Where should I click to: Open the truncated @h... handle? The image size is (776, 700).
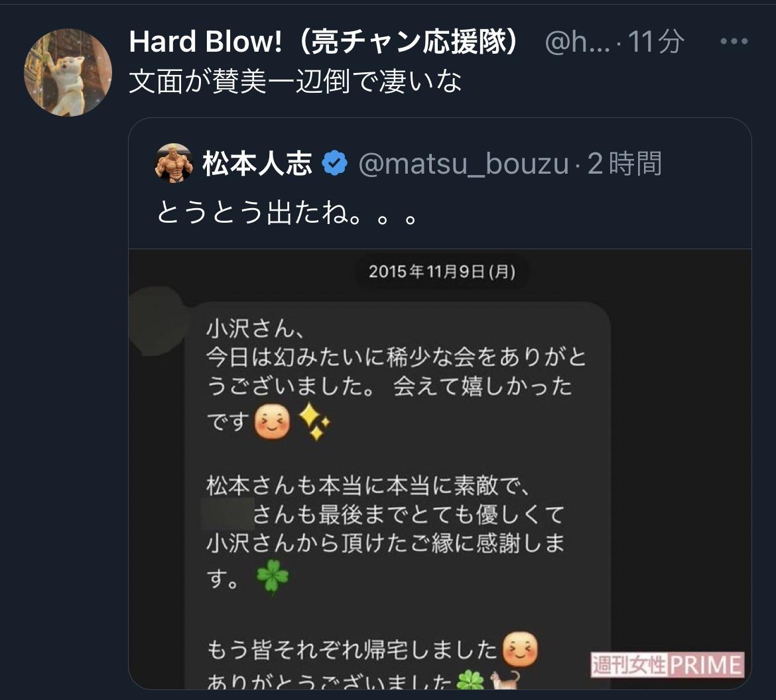578,42
